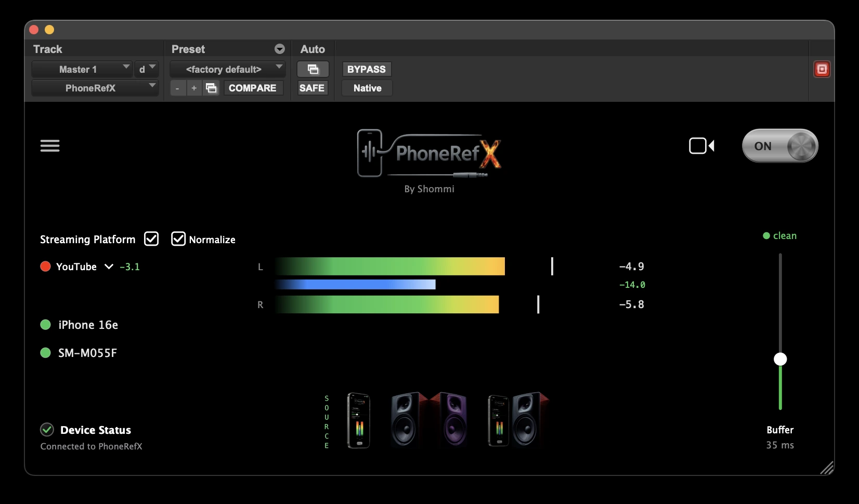The height and width of the screenshot is (504, 859).
Task: Click the blue loudness meter bar
Action: click(x=355, y=284)
